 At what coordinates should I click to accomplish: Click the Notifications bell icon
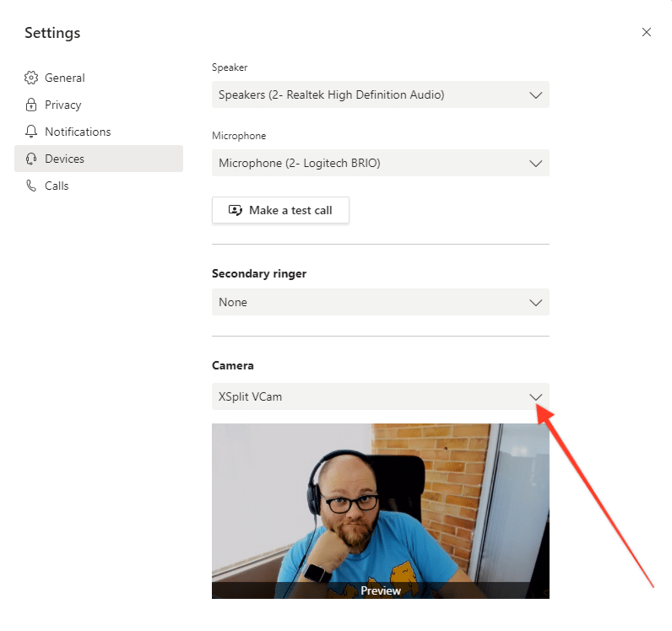[31, 132]
